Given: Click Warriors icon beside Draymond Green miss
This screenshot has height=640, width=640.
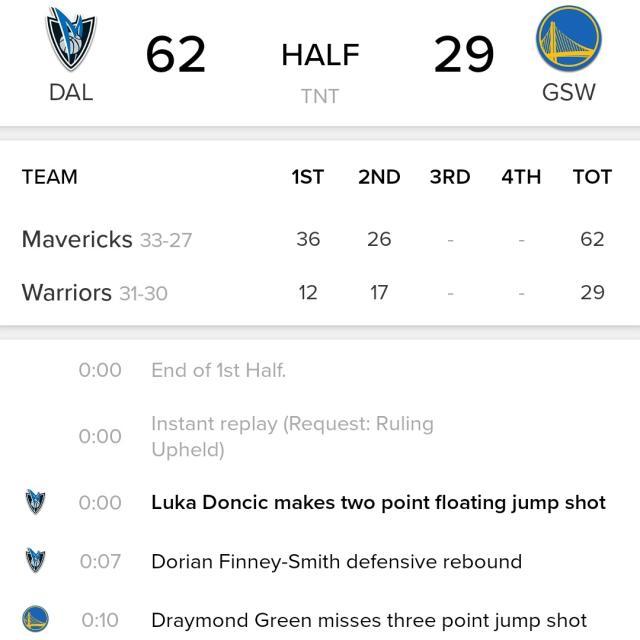Looking at the screenshot, I should 36,620.
